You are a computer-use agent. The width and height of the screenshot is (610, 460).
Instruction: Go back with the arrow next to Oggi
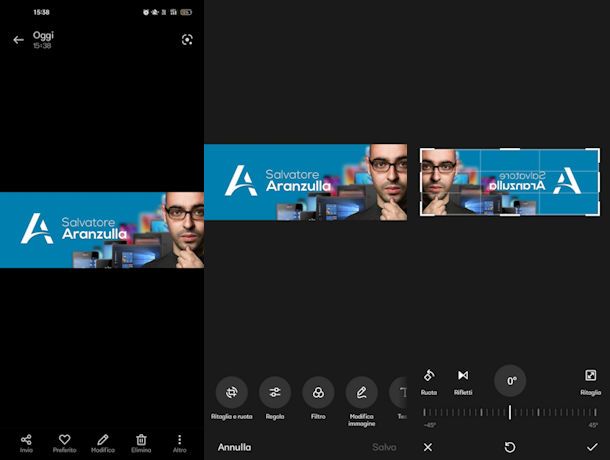tap(18, 40)
